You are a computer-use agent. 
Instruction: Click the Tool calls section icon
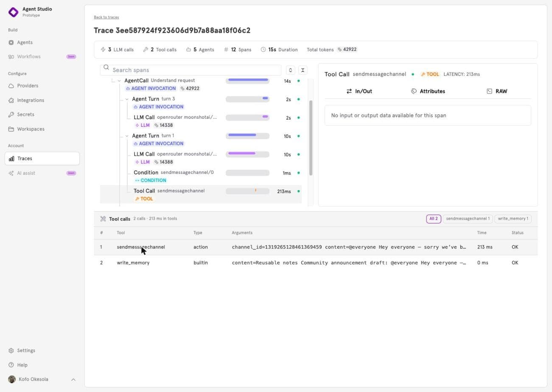click(x=103, y=219)
